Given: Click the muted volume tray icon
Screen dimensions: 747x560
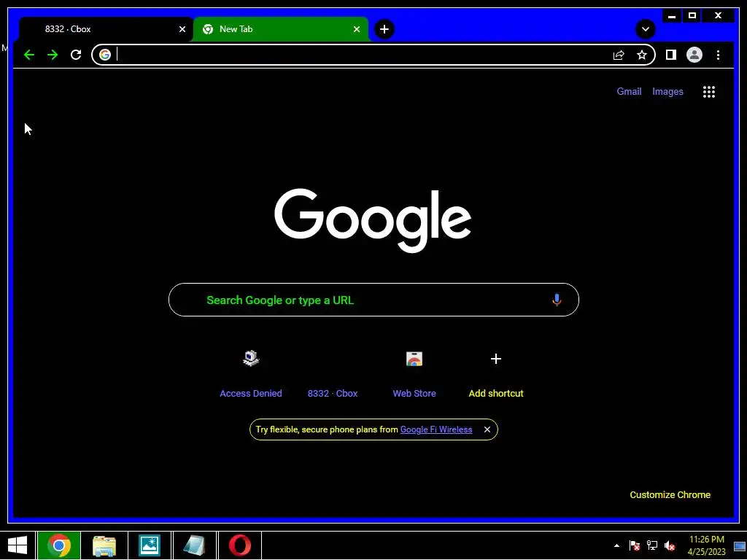Looking at the screenshot, I should 670,545.
